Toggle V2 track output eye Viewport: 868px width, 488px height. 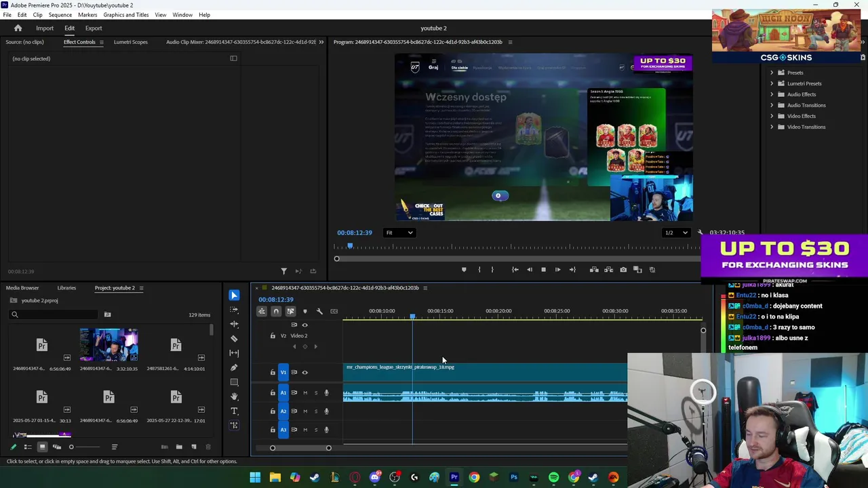pos(304,325)
